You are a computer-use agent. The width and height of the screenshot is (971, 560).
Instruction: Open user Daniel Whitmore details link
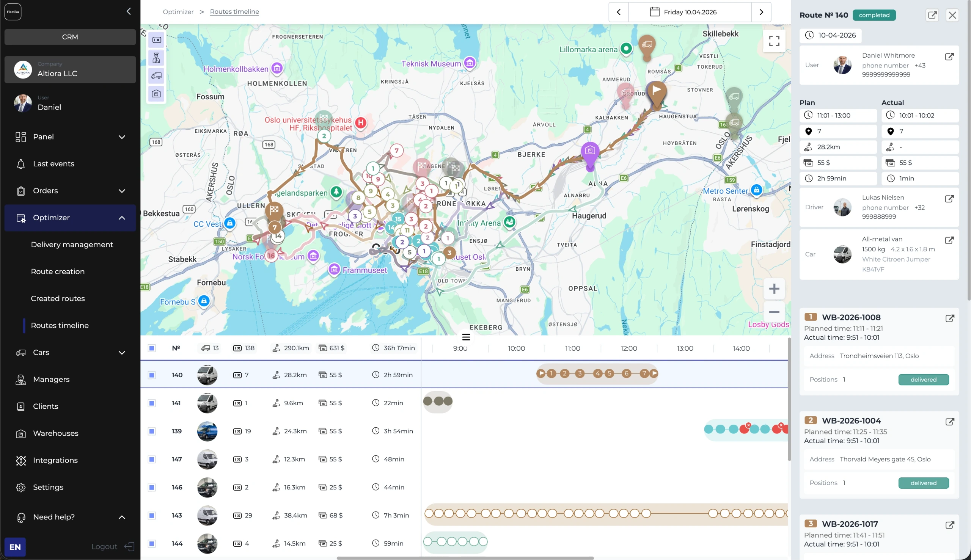949,56
